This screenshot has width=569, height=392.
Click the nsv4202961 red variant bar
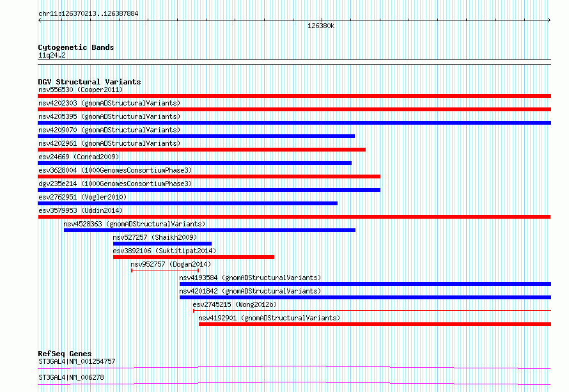tap(202, 150)
